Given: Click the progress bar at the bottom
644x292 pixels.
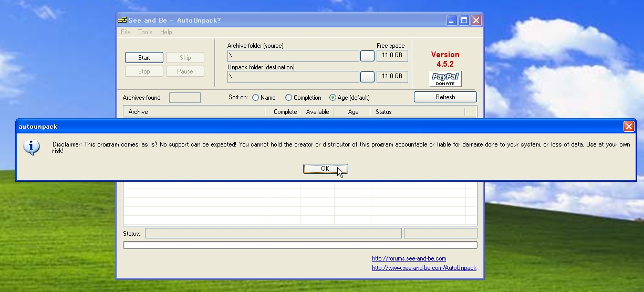Looking at the screenshot, I should [300, 245].
